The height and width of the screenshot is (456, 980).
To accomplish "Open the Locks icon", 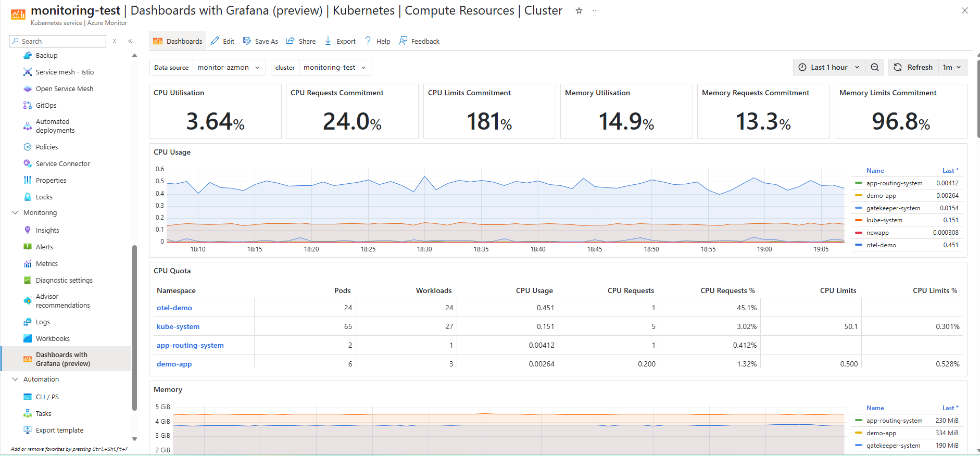I will click(x=28, y=197).
